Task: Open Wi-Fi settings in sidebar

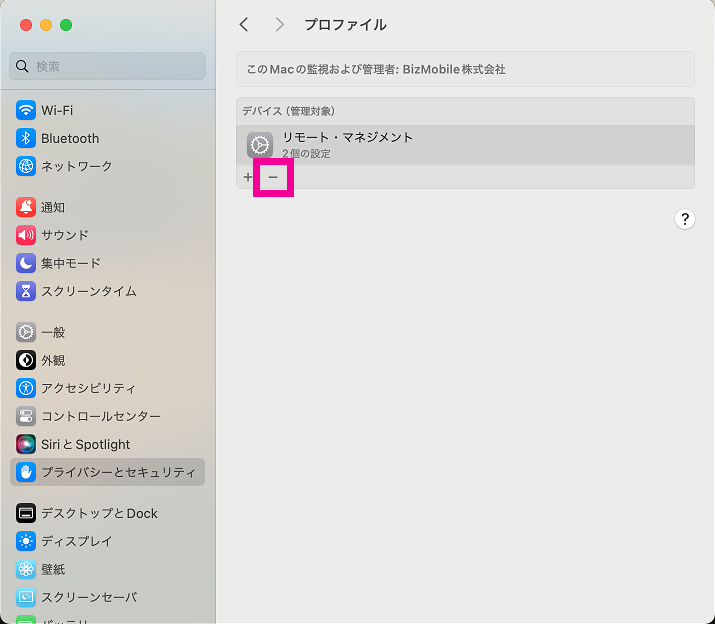Action: point(57,110)
